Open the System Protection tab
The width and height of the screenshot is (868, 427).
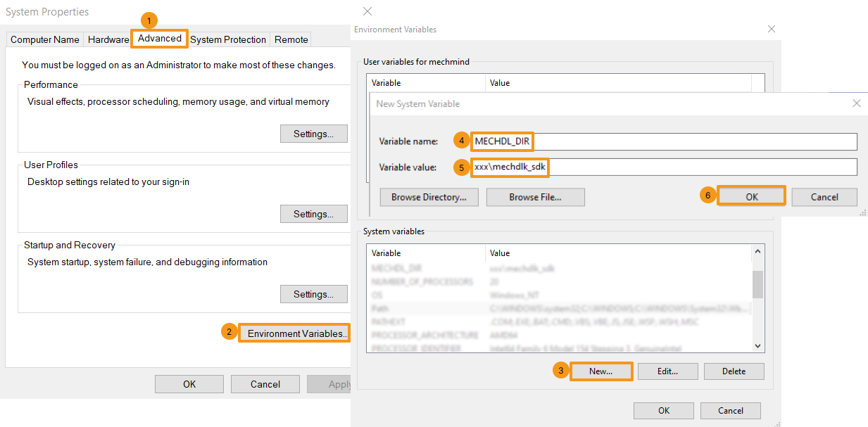(228, 39)
